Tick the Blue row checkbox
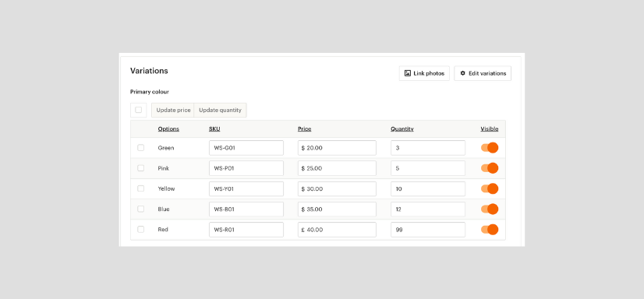The width and height of the screenshot is (644, 299). [141, 209]
